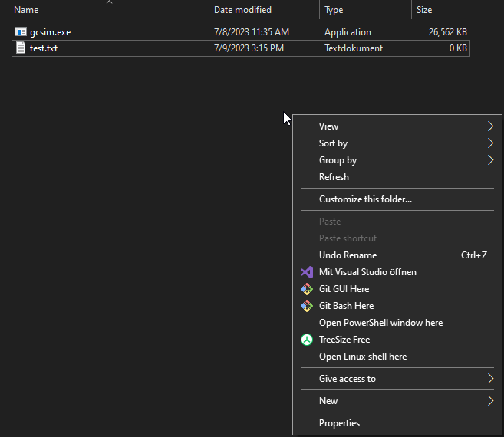
Task: Sort files by the Name column header
Action: coord(27,10)
